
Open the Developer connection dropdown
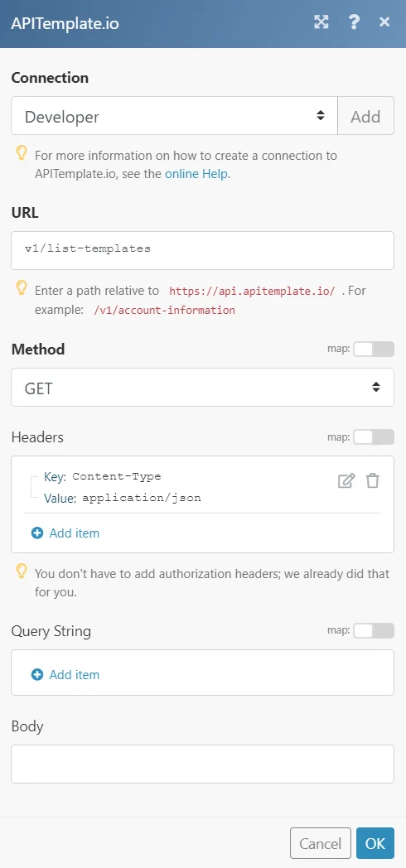pyautogui.click(x=175, y=116)
